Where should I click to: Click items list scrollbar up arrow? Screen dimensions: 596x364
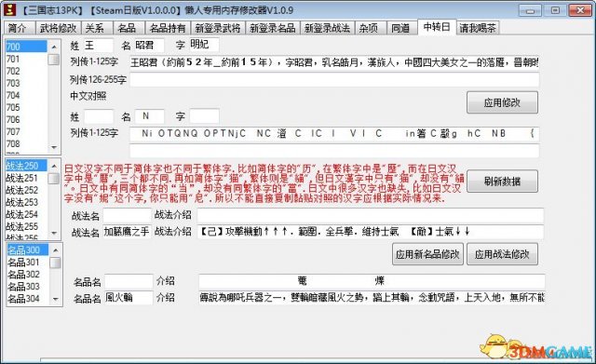click(56, 250)
